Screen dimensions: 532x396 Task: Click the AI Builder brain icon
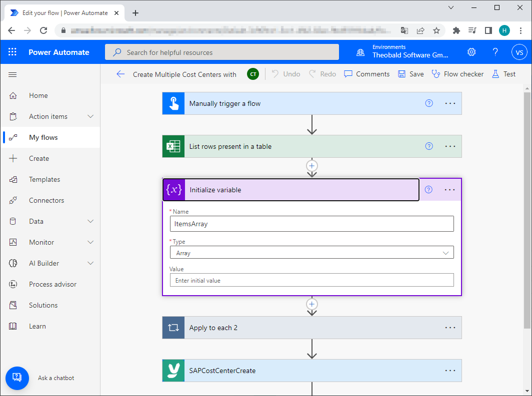[x=13, y=264]
